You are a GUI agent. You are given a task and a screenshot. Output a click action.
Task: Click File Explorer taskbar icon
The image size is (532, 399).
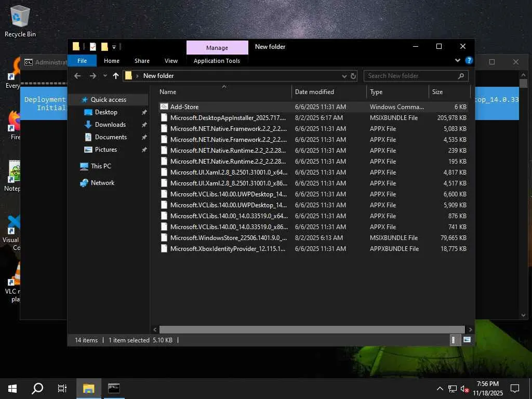click(x=88, y=389)
